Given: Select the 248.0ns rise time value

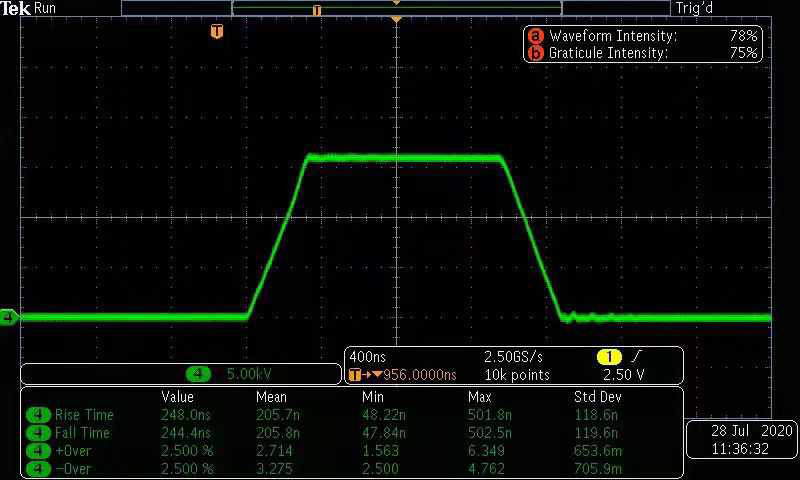Looking at the screenshot, I should pos(186,415).
